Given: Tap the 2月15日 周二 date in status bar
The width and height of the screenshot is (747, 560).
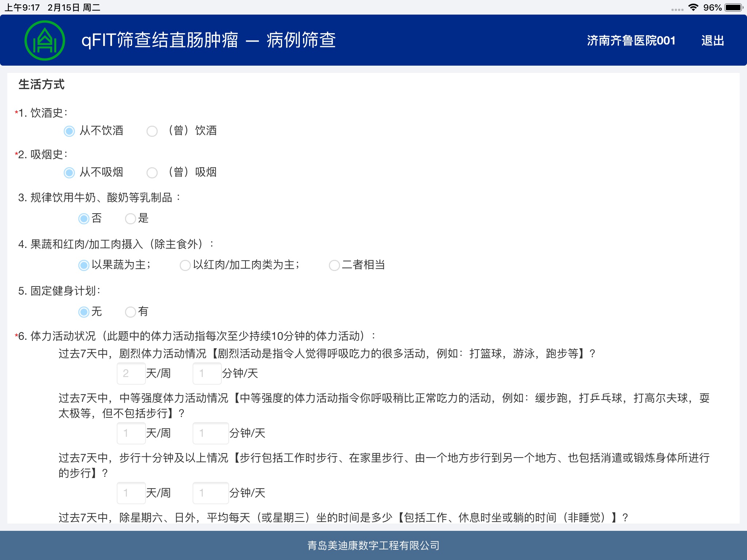Looking at the screenshot, I should pos(74,8).
